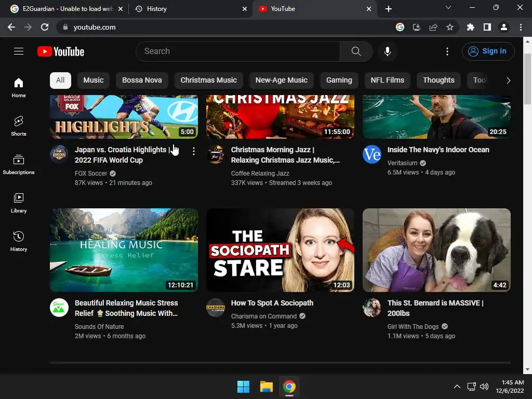The height and width of the screenshot is (399, 532).
Task: Click The Sociopath Stare thumbnail
Action: click(x=280, y=250)
